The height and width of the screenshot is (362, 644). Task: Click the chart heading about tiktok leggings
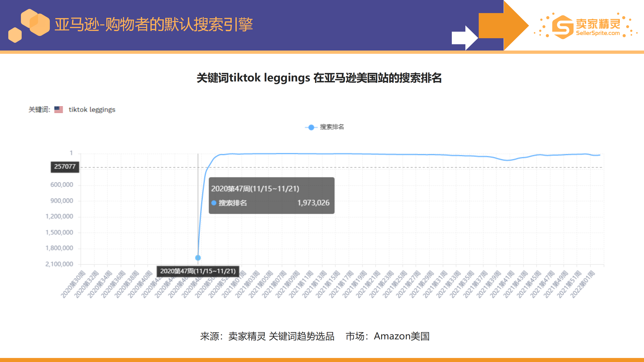319,78
